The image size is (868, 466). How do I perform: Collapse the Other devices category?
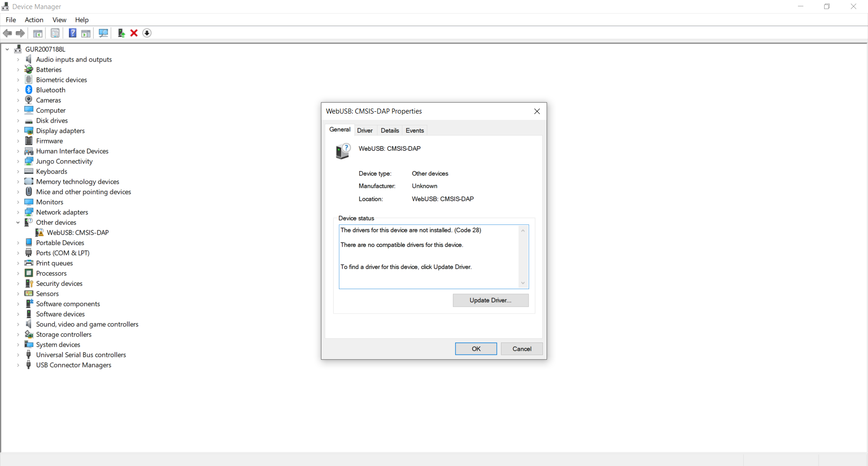pyautogui.click(x=18, y=222)
